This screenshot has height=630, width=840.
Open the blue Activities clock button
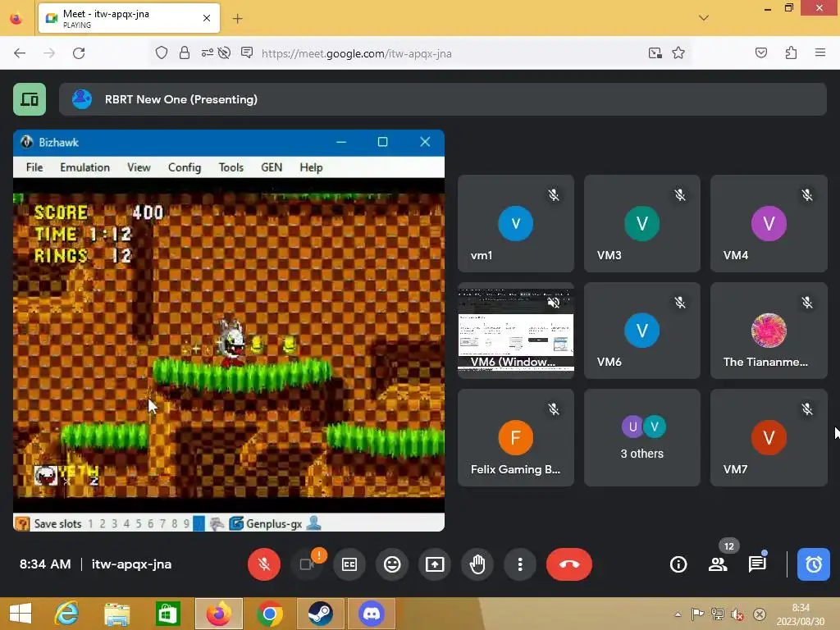tap(813, 564)
